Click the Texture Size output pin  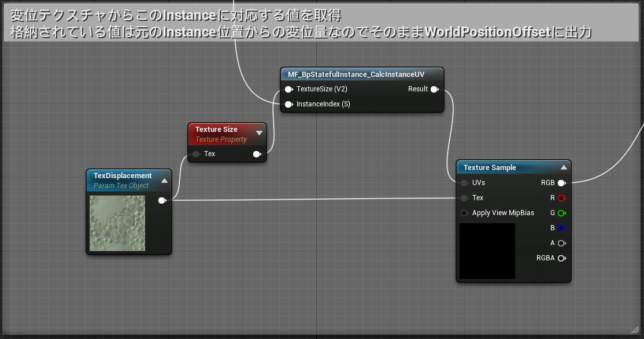[257, 154]
